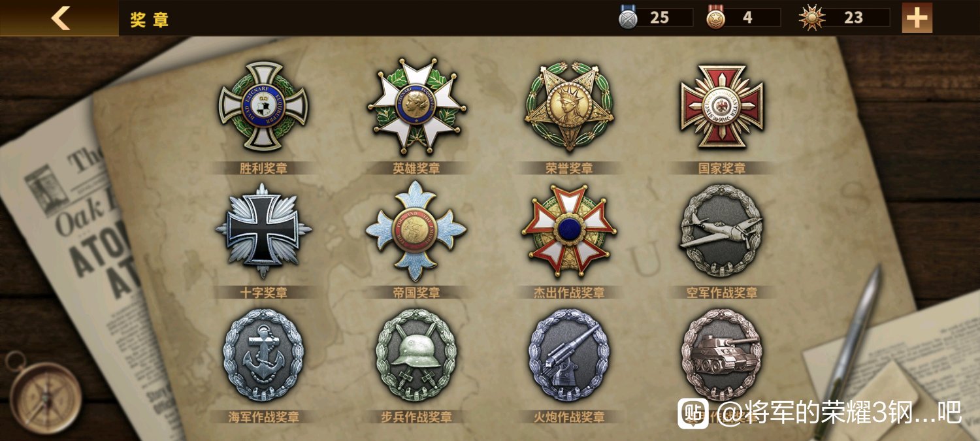The height and width of the screenshot is (441, 980).
Task: Click the 胜利奖章 label text
Action: click(x=263, y=169)
